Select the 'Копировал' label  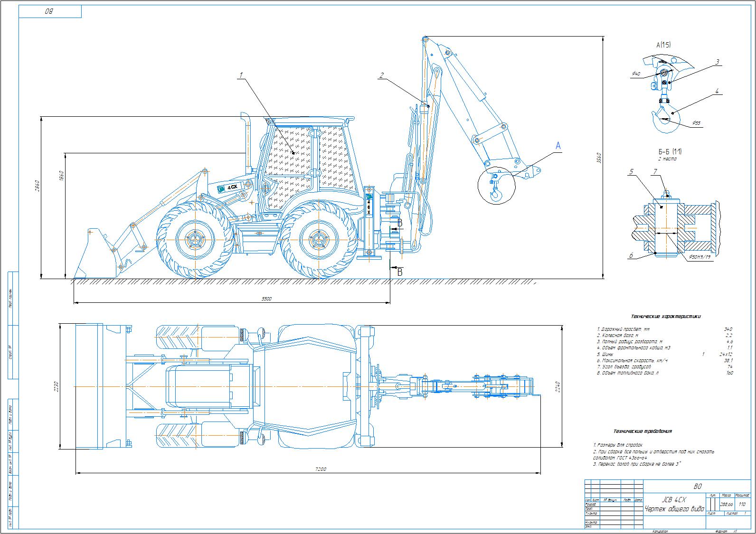pos(660,531)
